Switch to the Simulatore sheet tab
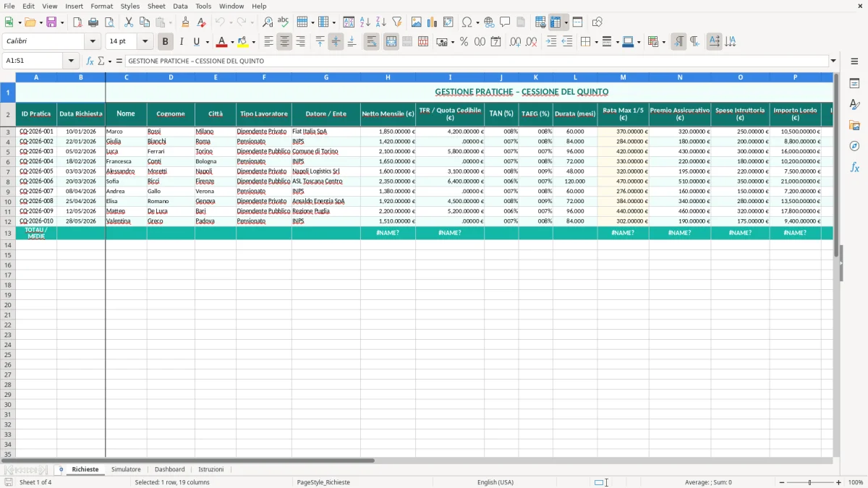Screen dimensions: 868x488 click(126, 470)
